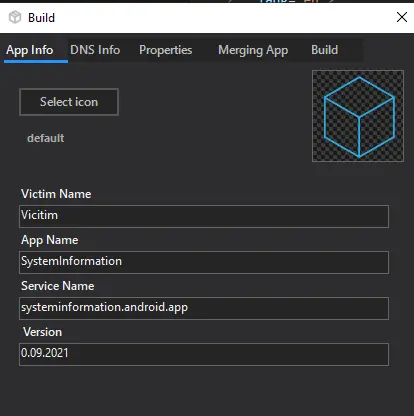Click the 'Service Name' field label
This screenshot has width=414, height=416.
[58, 286]
